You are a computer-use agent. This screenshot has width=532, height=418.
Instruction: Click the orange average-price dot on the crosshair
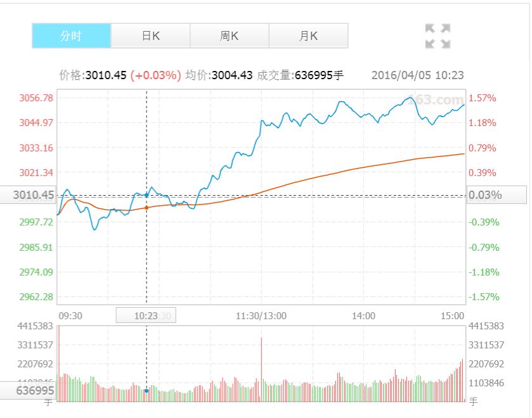[x=146, y=207]
